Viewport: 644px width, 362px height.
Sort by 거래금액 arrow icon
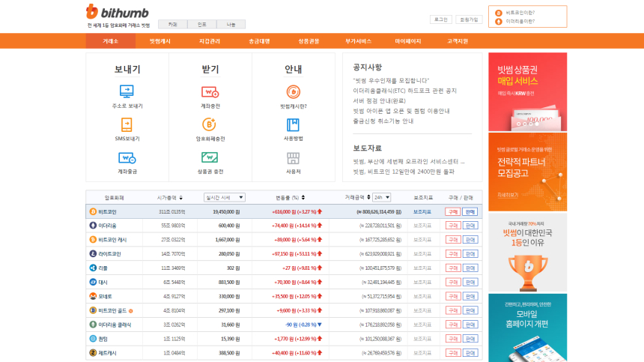coord(368,197)
